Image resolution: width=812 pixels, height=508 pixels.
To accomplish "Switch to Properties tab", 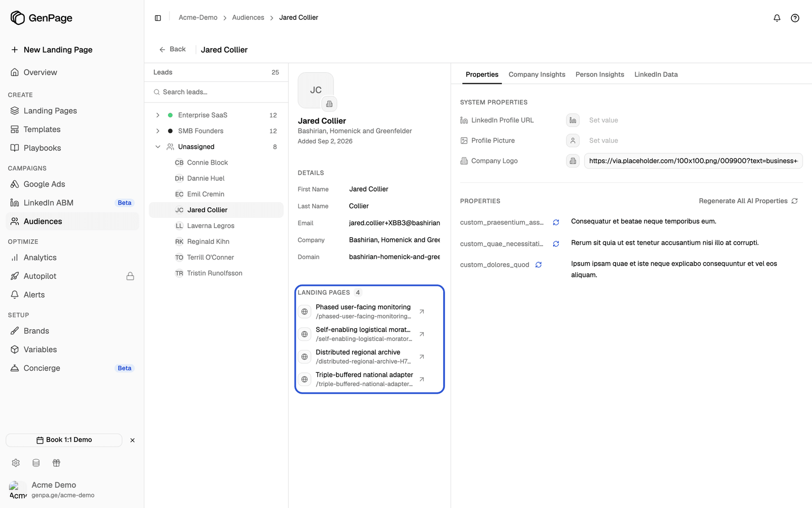I will tap(482, 75).
